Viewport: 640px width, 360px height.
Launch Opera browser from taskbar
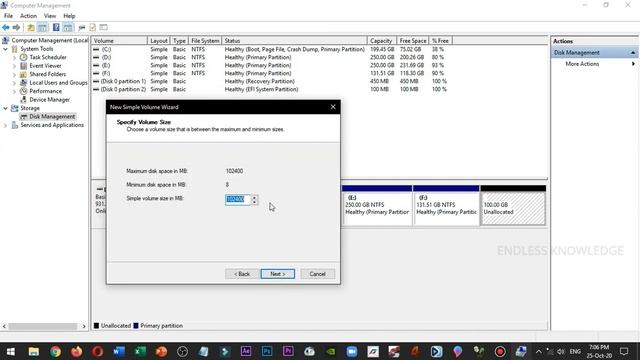pos(98,351)
